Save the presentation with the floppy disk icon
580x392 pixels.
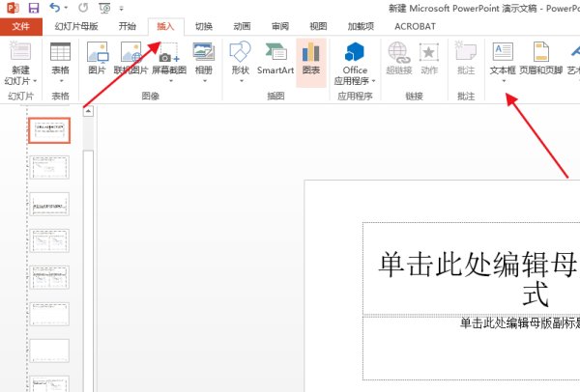34,8
